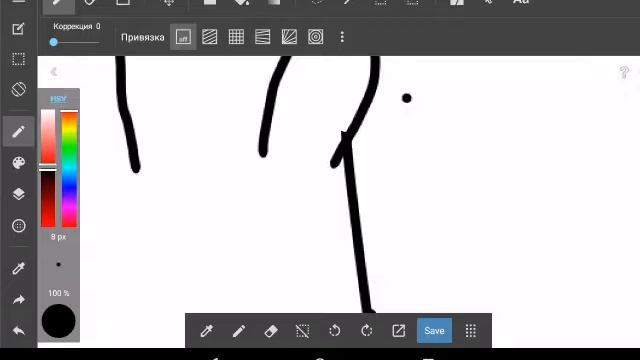
Task: Tap the Коррекция 0 label
Action: [x=76, y=26]
